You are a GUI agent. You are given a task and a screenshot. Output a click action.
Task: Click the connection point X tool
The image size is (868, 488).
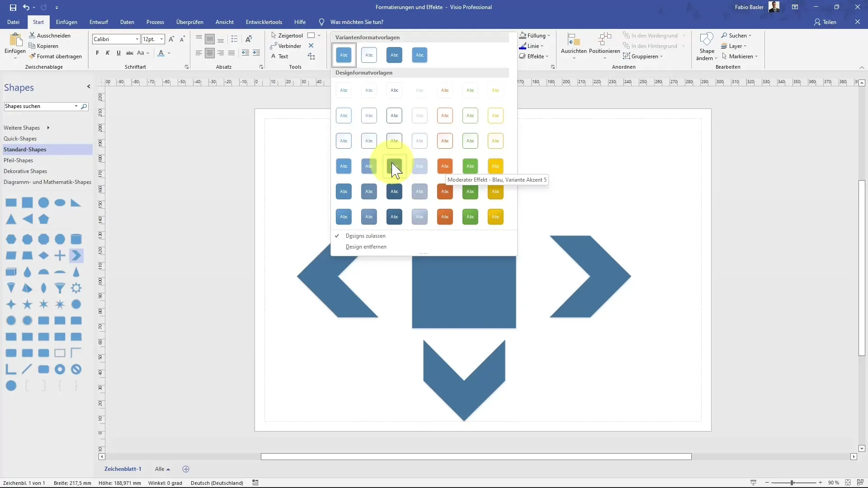pyautogui.click(x=311, y=46)
